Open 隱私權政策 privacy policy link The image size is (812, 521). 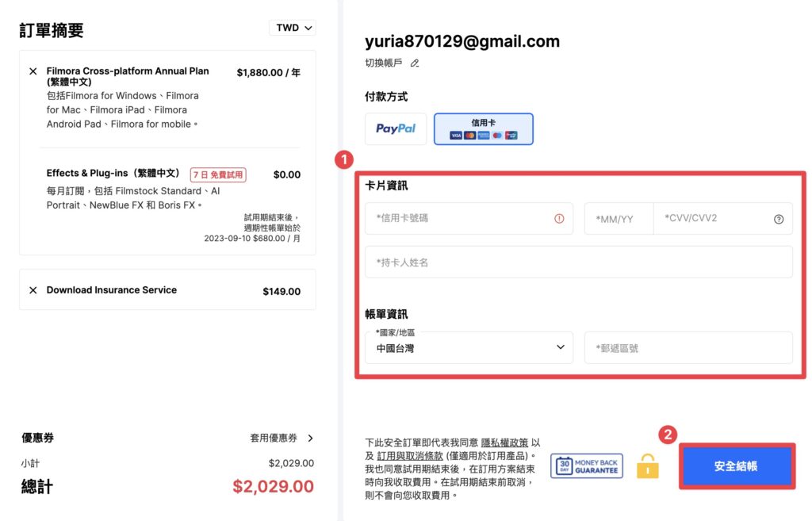click(504, 442)
